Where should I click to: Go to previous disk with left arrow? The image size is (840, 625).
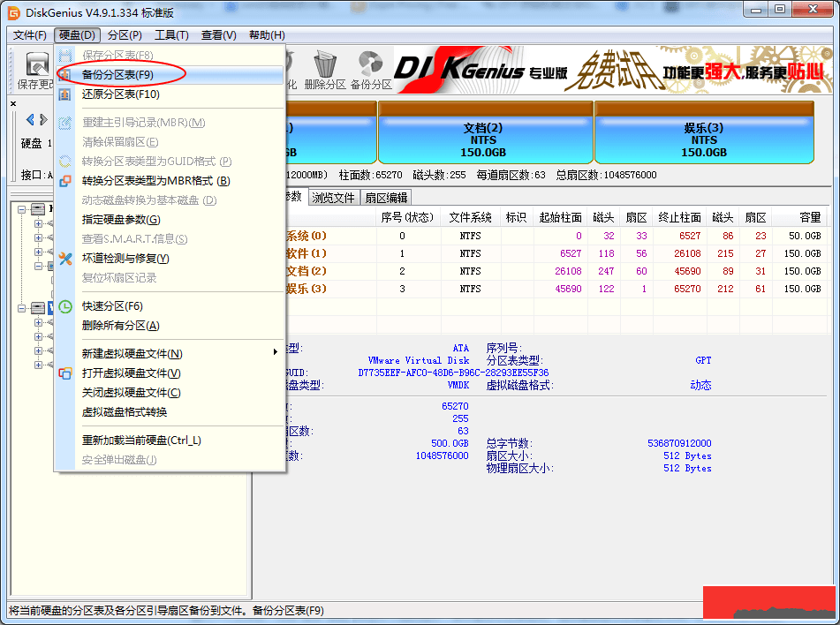[x=30, y=119]
